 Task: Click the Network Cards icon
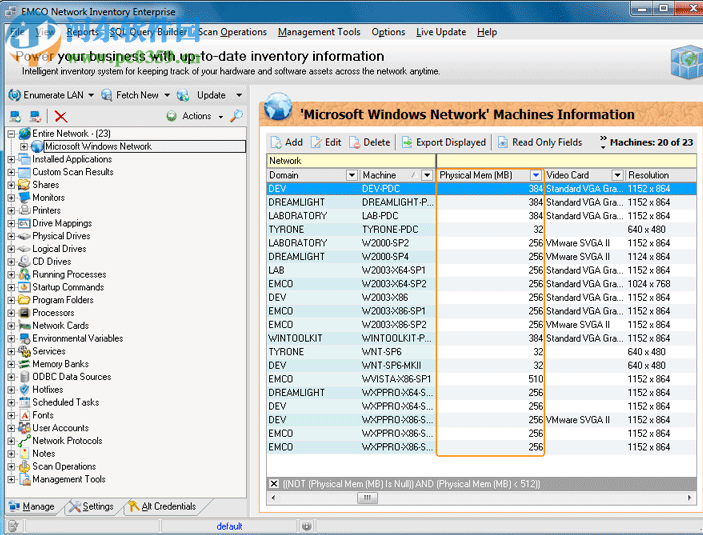tap(24, 326)
